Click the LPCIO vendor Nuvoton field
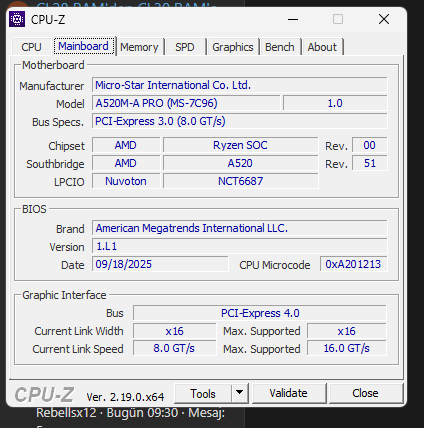Screen dimensions: 424x428 tap(126, 181)
